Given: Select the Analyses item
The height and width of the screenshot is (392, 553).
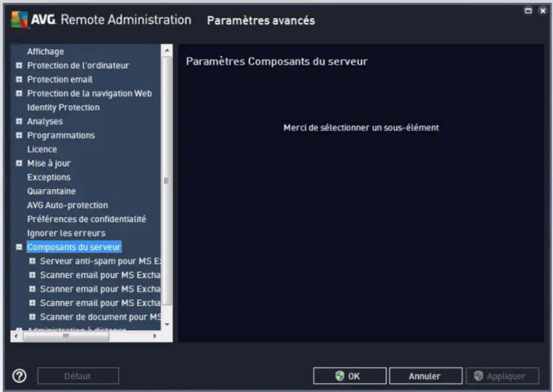Looking at the screenshot, I should click(x=45, y=121).
